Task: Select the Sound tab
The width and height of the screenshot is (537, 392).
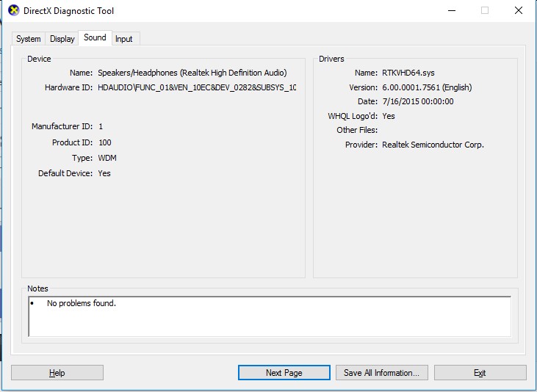Action: click(x=95, y=37)
